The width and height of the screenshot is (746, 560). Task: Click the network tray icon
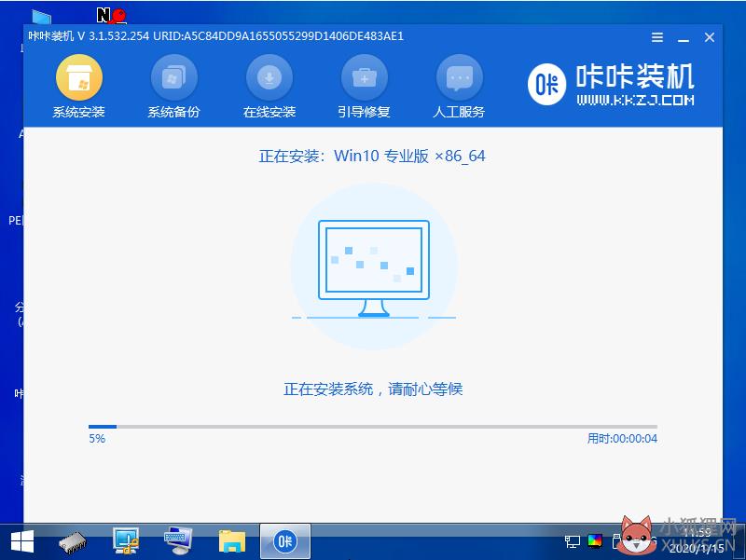572,541
